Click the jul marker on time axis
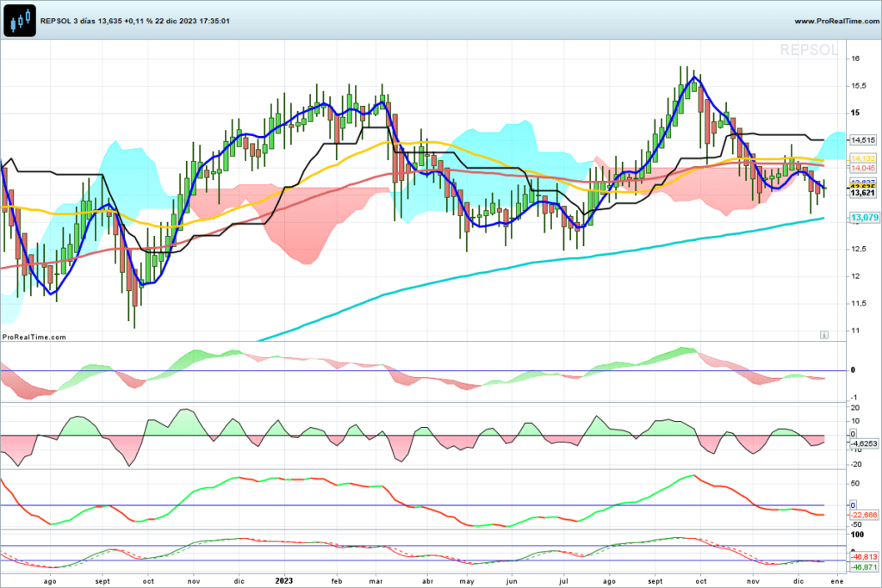 563,581
